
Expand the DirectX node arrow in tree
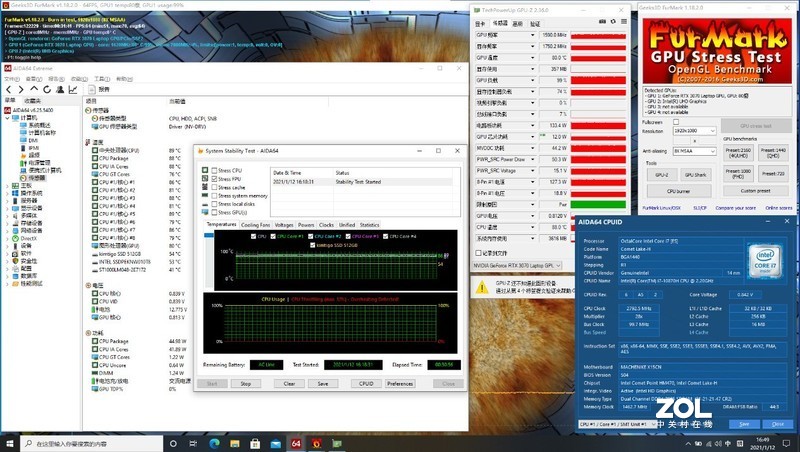coord(8,238)
